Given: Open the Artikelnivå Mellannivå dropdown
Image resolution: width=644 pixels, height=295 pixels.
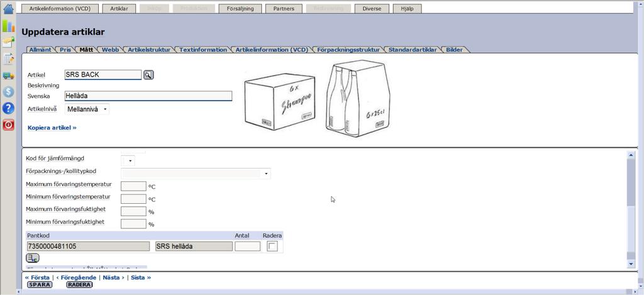Looking at the screenshot, I should [x=87, y=109].
